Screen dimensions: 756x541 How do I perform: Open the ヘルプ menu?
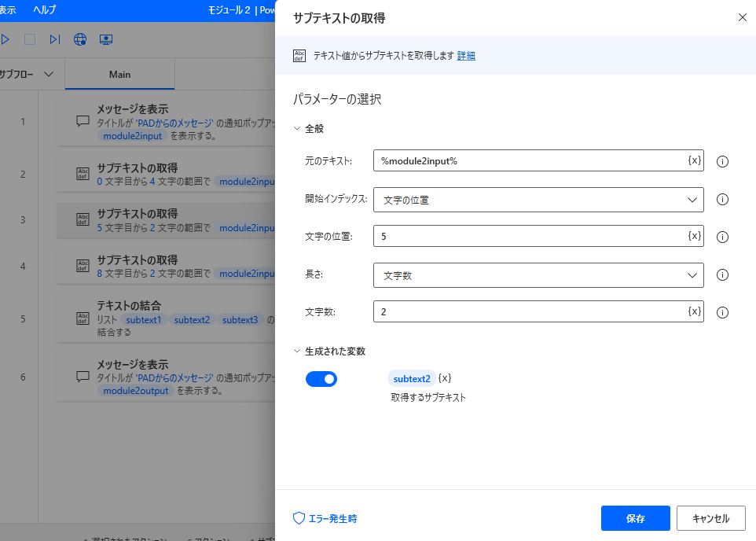coord(44,9)
